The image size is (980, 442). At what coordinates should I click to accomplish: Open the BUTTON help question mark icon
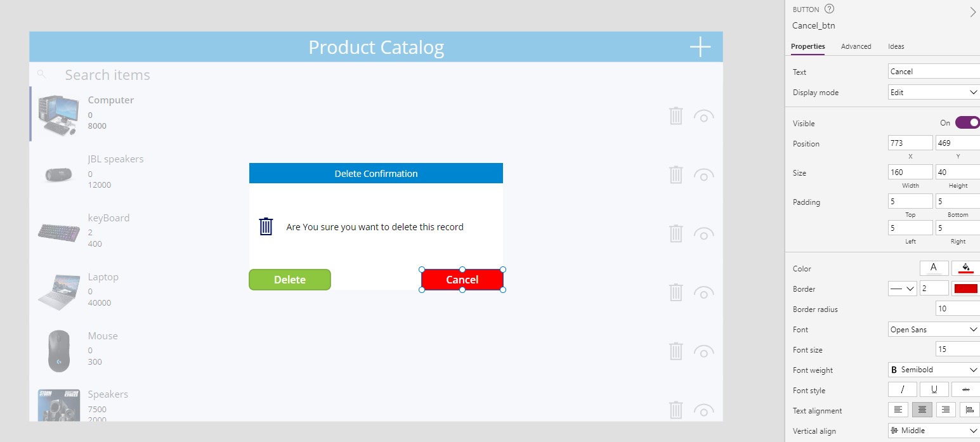click(x=828, y=9)
